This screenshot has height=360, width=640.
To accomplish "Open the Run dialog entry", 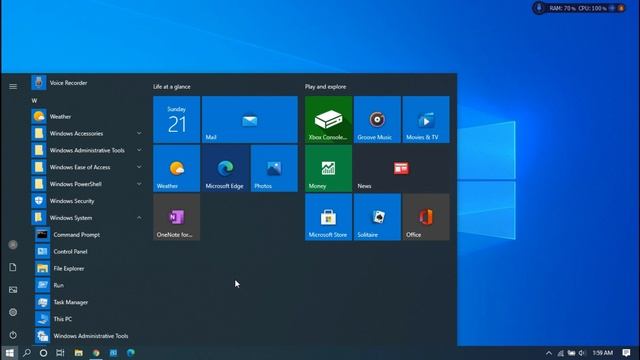I will point(87,285).
